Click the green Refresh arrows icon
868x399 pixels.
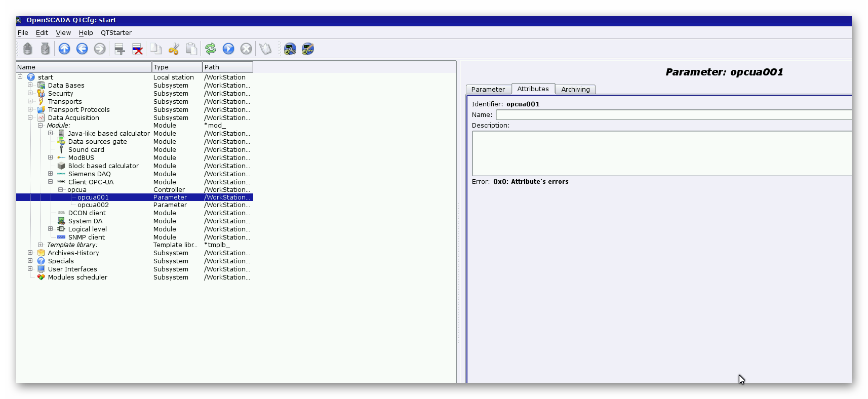click(211, 49)
